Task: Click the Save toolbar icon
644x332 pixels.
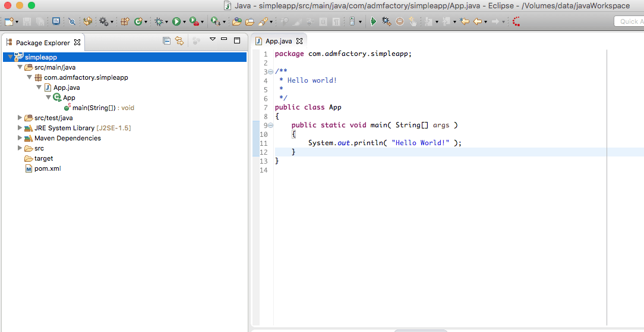Action: pyautogui.click(x=27, y=21)
